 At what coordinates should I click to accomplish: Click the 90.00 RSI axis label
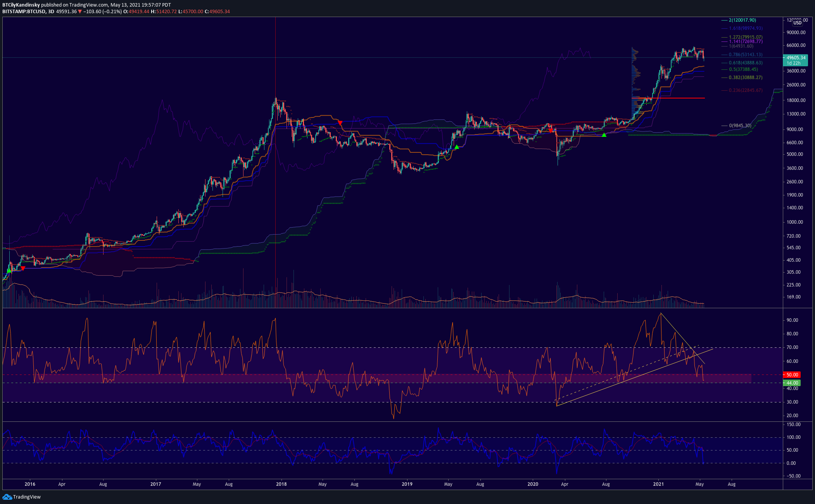[x=793, y=320]
